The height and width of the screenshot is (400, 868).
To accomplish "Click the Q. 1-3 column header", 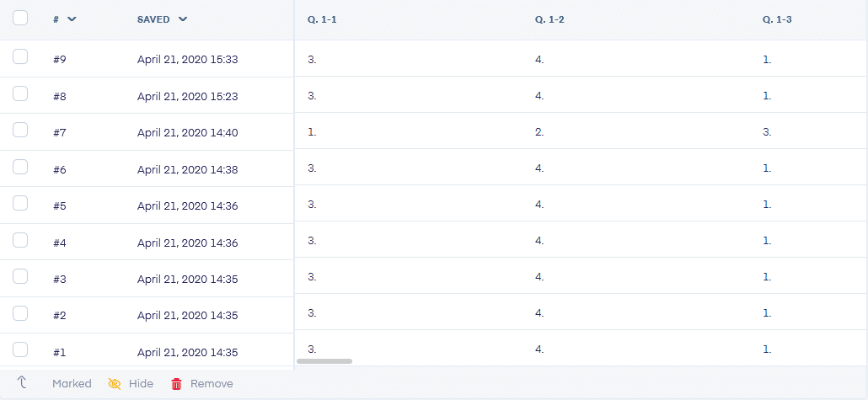I will tap(777, 20).
